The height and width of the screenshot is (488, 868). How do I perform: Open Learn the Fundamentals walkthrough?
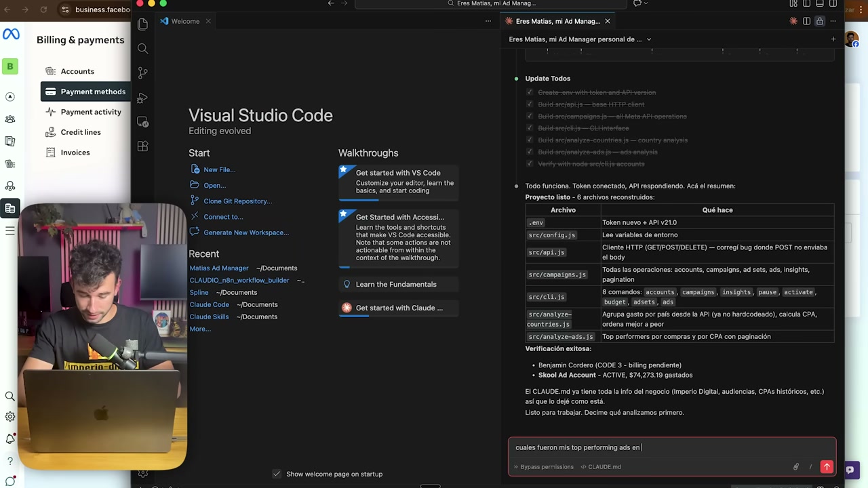point(399,284)
